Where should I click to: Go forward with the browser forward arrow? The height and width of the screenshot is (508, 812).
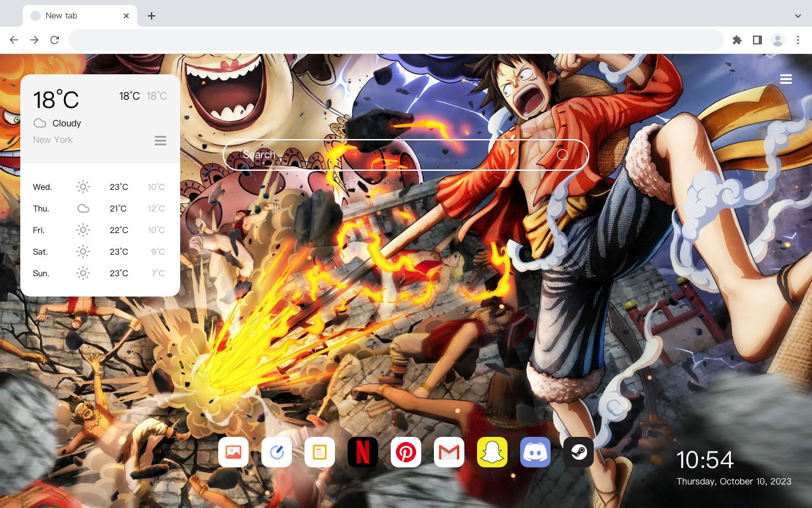34,40
